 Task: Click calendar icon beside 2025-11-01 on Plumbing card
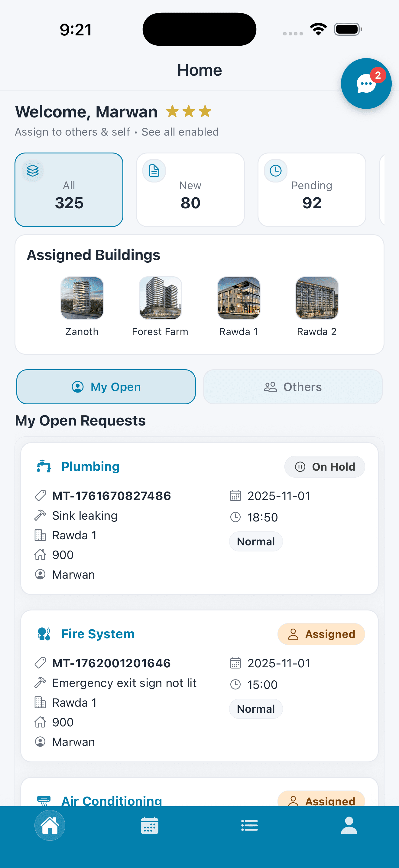click(x=235, y=496)
